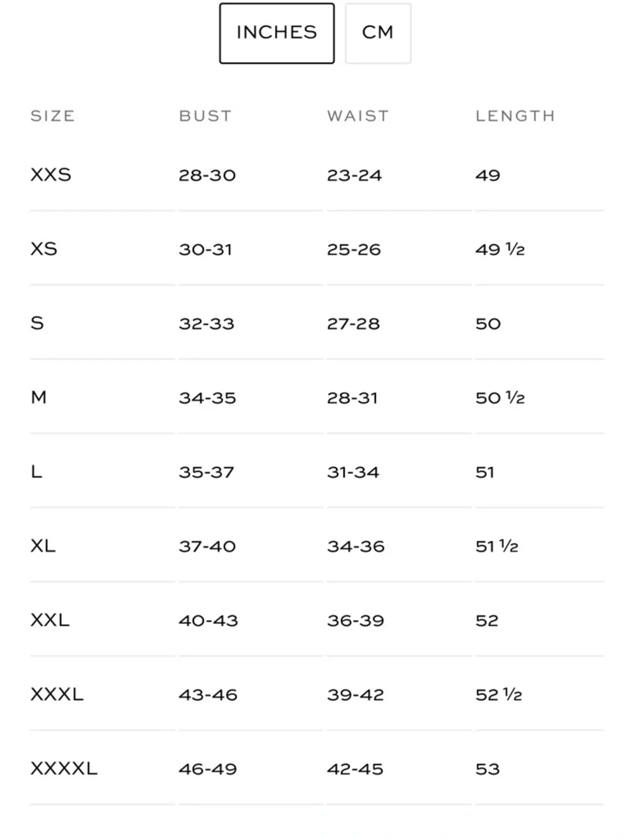The height and width of the screenshot is (840, 630).
Task: Select the L size row label
Action: (x=37, y=472)
